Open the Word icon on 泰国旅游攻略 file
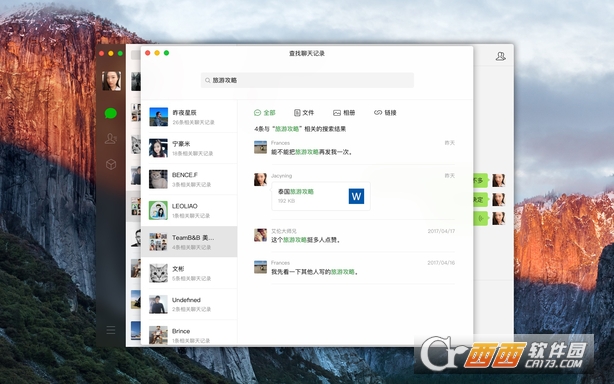The width and height of the screenshot is (614, 384). point(356,196)
